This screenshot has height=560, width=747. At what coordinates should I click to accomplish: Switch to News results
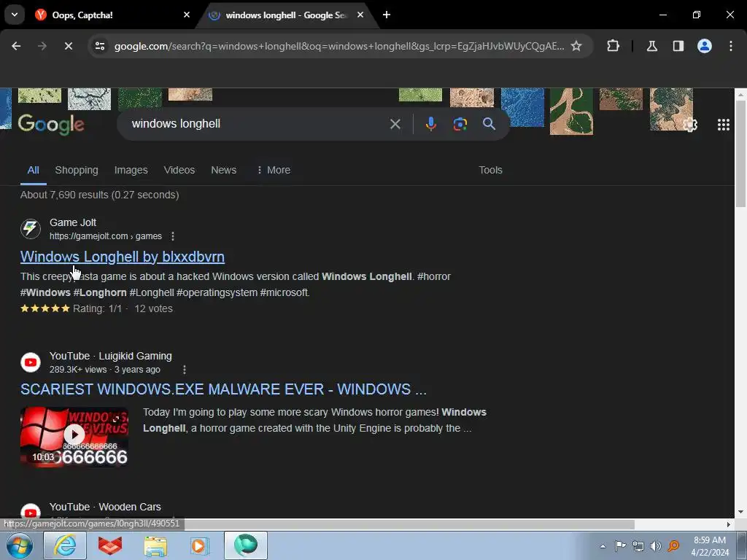(x=223, y=170)
